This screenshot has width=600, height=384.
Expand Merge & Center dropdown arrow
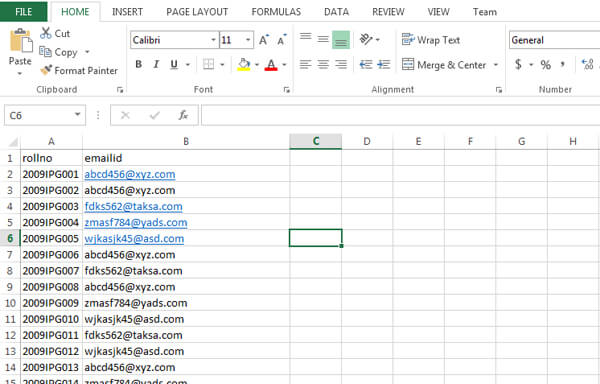pyautogui.click(x=496, y=65)
